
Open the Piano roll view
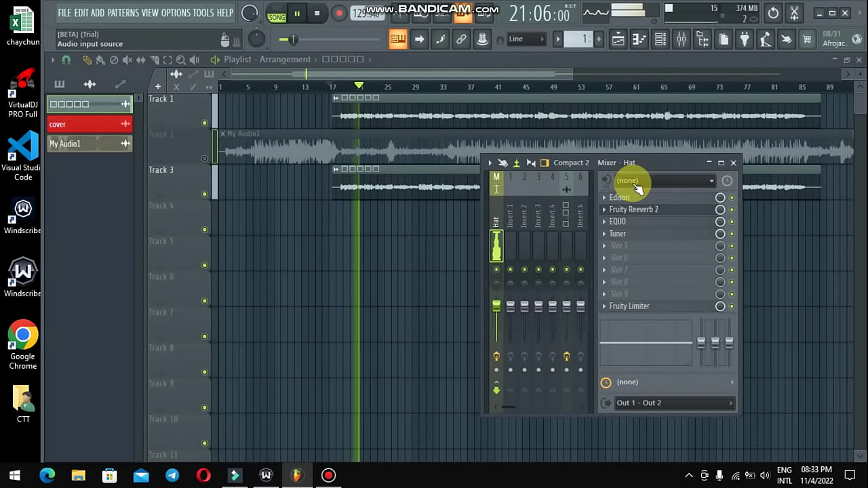click(x=639, y=39)
